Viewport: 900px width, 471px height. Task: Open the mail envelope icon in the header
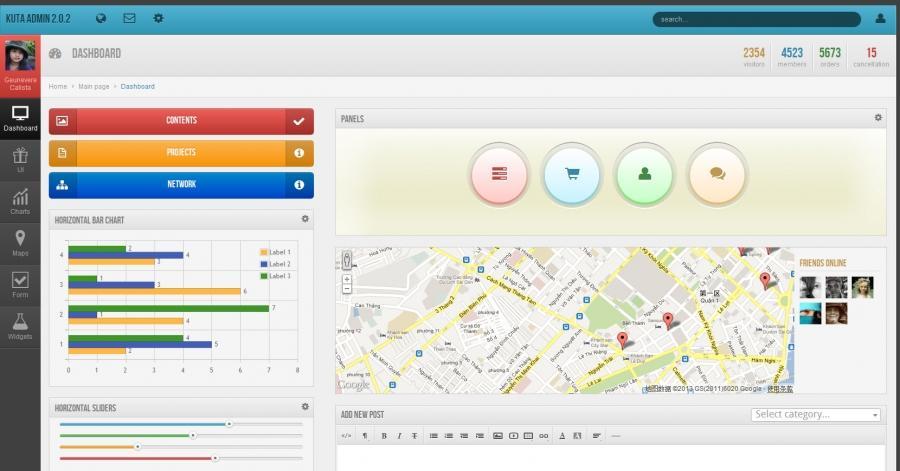coord(130,18)
